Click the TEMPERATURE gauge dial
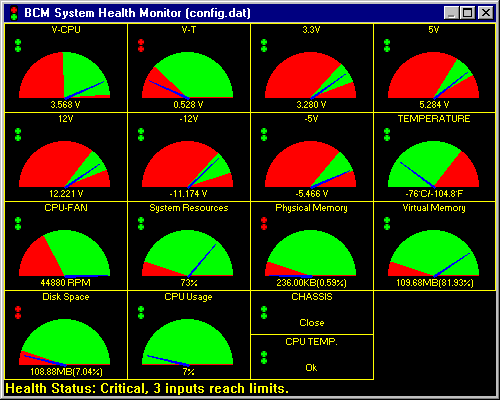 point(433,164)
